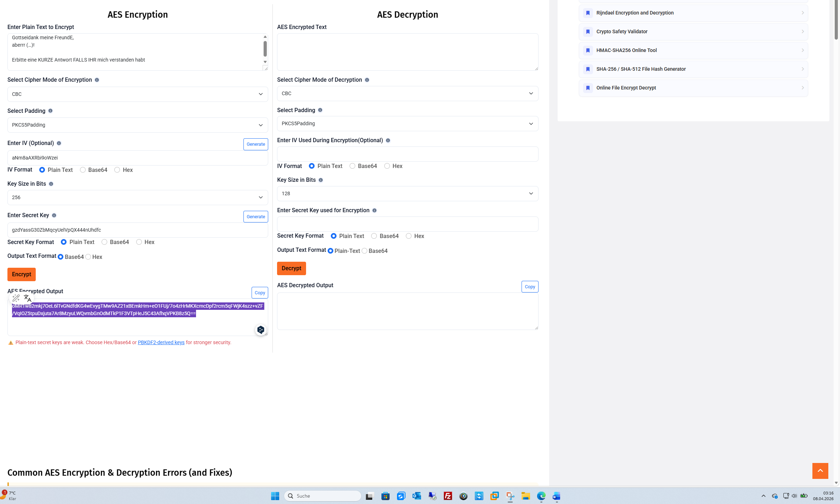The height and width of the screenshot is (504, 840).
Task: Click magic wand icon above encrypted output
Action: coord(16,298)
